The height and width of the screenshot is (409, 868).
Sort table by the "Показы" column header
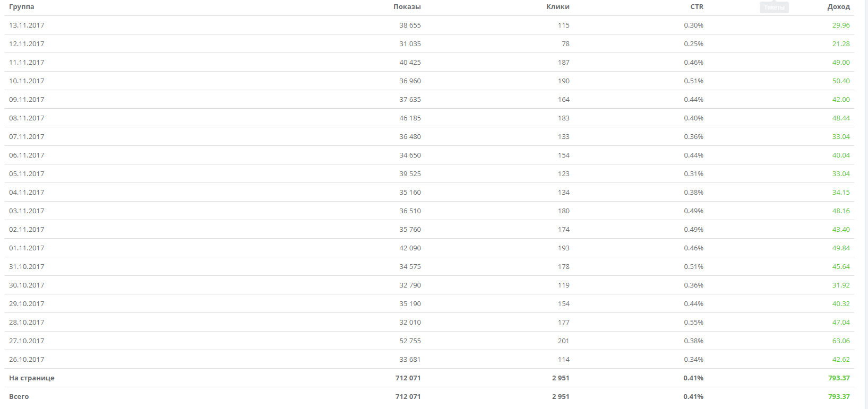coord(407,7)
